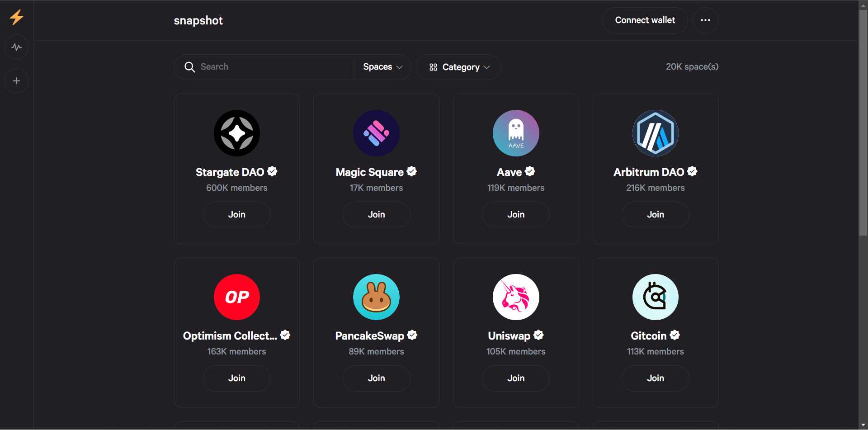This screenshot has width=868, height=430.
Task: Join Magic Square space
Action: 376,214
